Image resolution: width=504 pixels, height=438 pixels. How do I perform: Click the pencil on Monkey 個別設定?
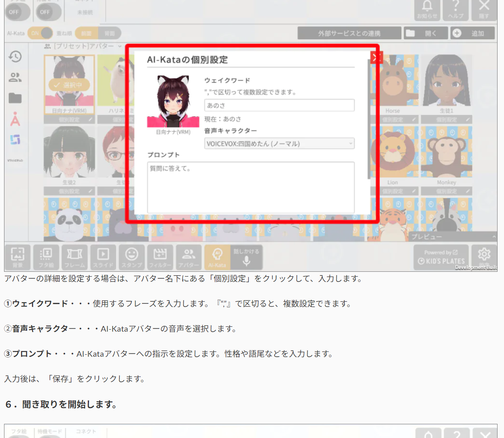pyautogui.click(x=468, y=191)
